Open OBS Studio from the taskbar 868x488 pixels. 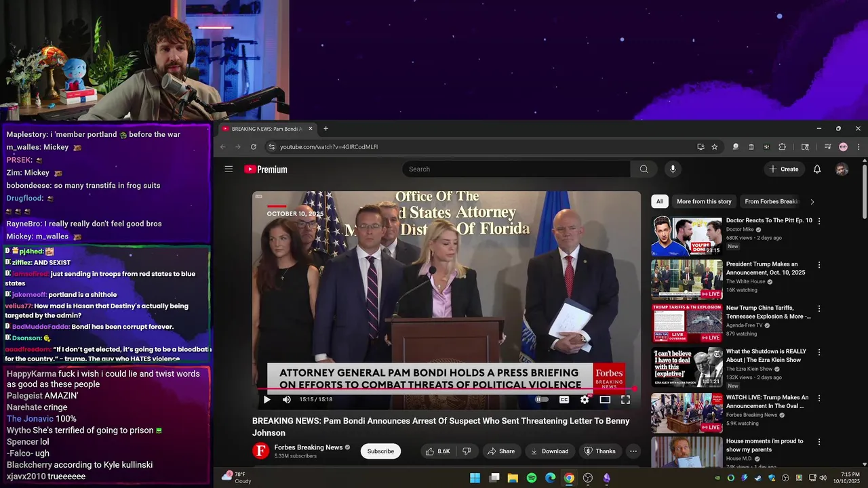click(588, 478)
